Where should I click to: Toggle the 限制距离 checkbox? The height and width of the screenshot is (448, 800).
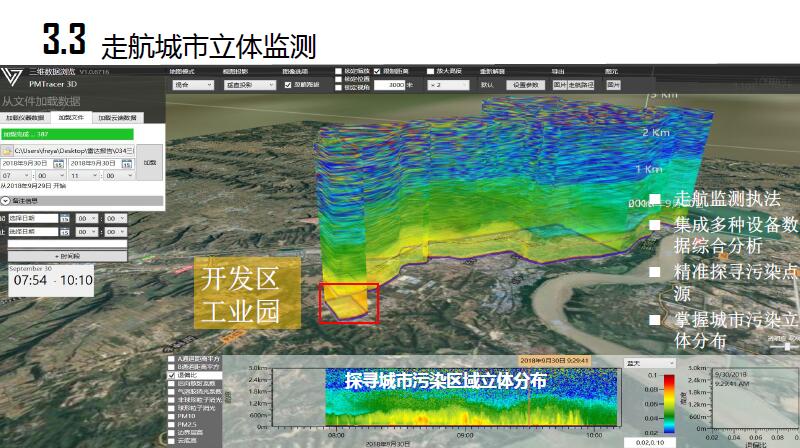click(x=377, y=72)
